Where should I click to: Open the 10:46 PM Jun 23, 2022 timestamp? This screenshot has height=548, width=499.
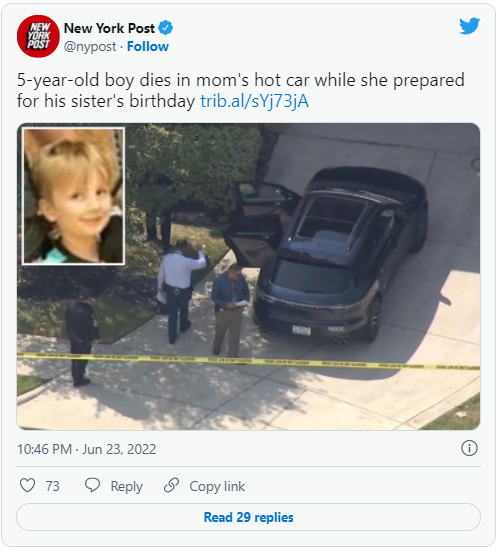click(x=87, y=449)
